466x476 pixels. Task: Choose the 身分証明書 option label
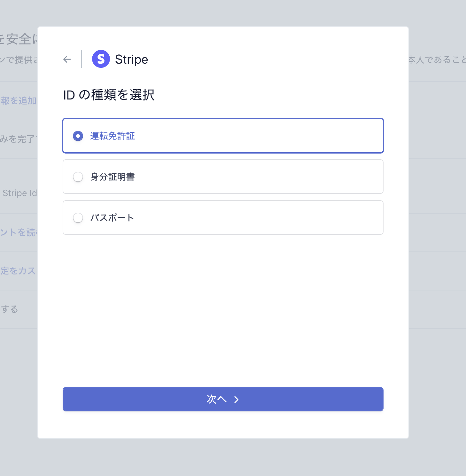point(113,177)
